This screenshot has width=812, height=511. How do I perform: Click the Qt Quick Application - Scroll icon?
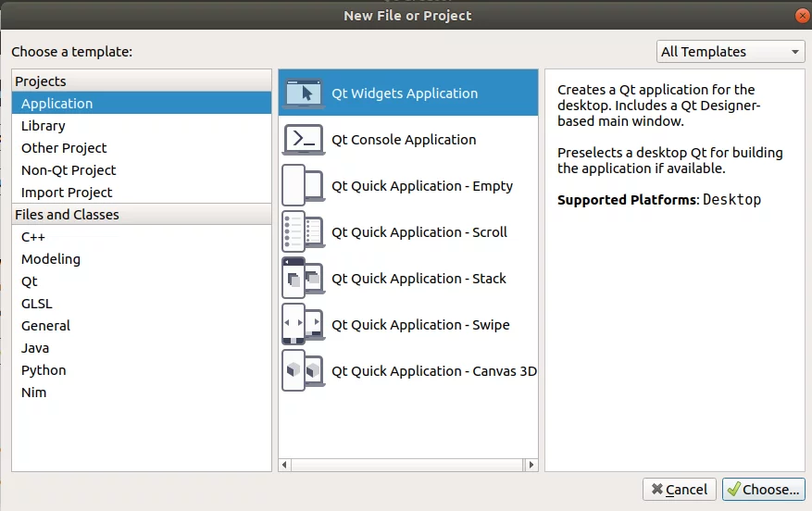[304, 232]
